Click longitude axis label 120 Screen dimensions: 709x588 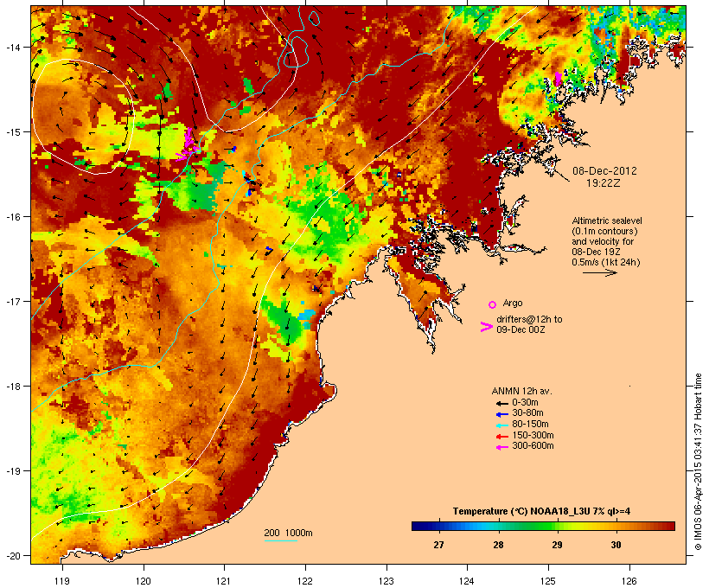pos(144,581)
